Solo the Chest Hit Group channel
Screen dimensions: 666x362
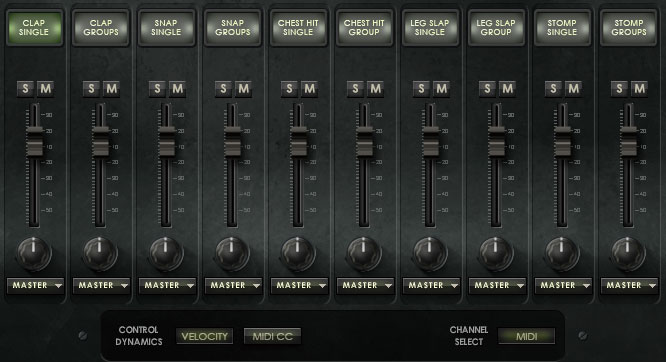(x=356, y=89)
